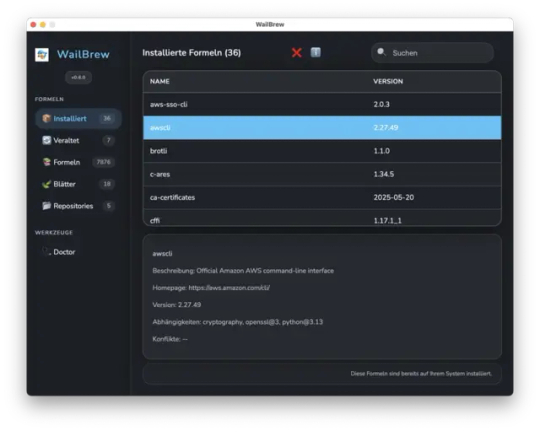Click the 7876 count badge on Formeln

[x=103, y=162]
